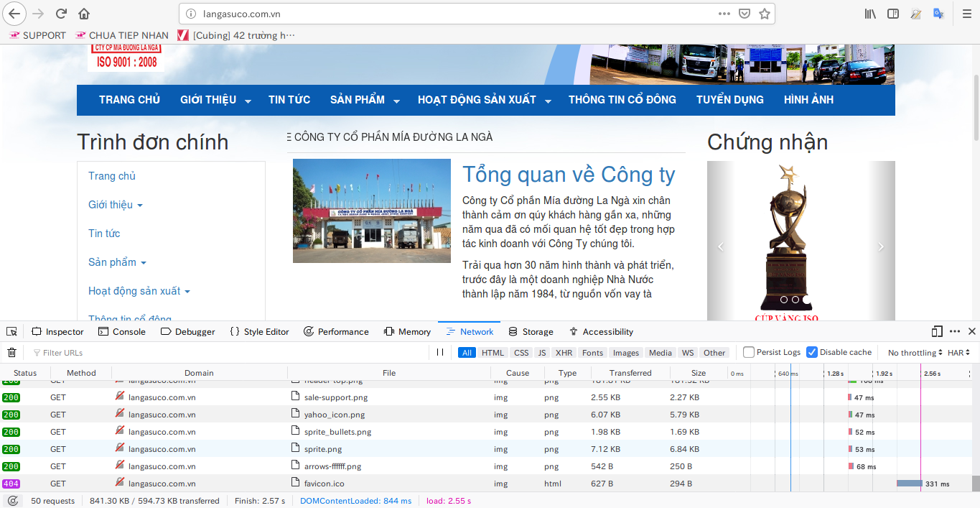Activate the element picker in DevTools
980x508 pixels.
point(11,331)
